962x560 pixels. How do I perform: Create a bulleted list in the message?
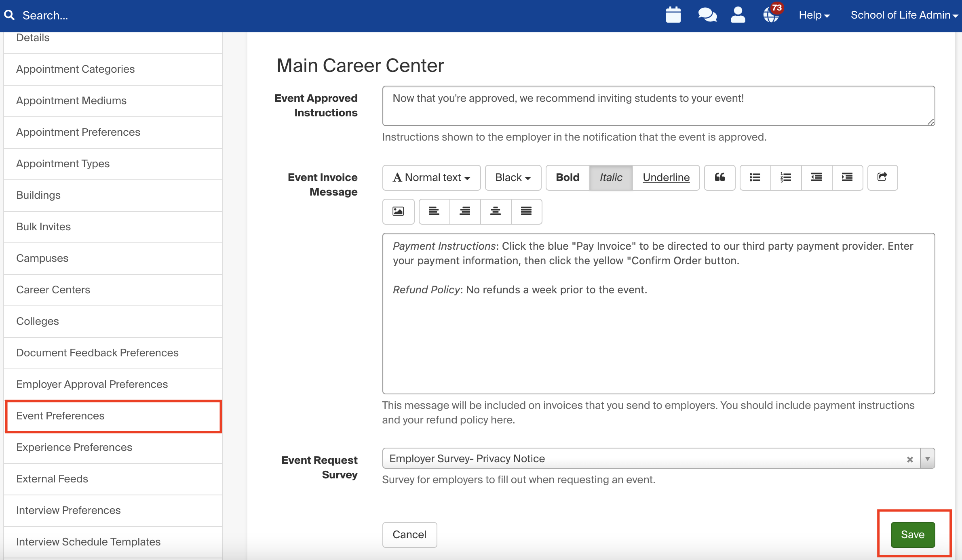click(x=754, y=177)
